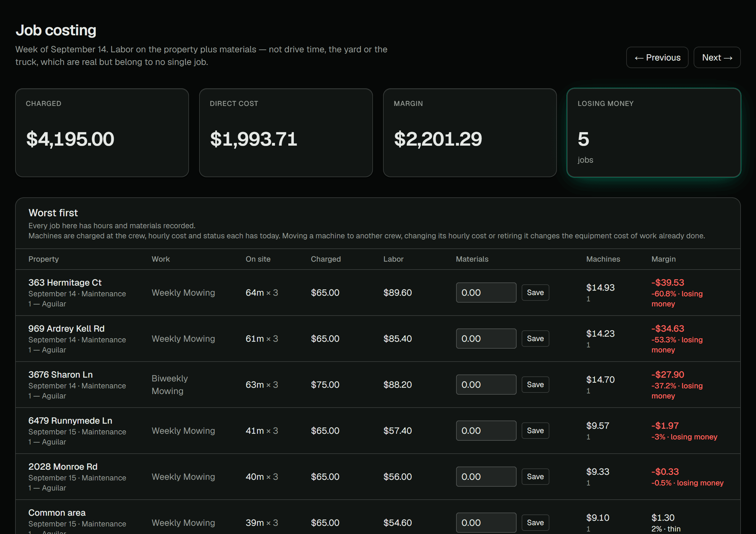The height and width of the screenshot is (534, 756).
Task: Click the -$27.90 margin value
Action: click(667, 374)
